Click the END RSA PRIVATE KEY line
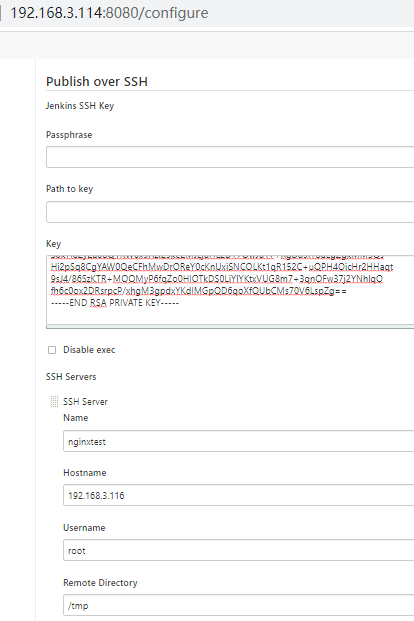The width and height of the screenshot is (414, 621). click(x=115, y=303)
